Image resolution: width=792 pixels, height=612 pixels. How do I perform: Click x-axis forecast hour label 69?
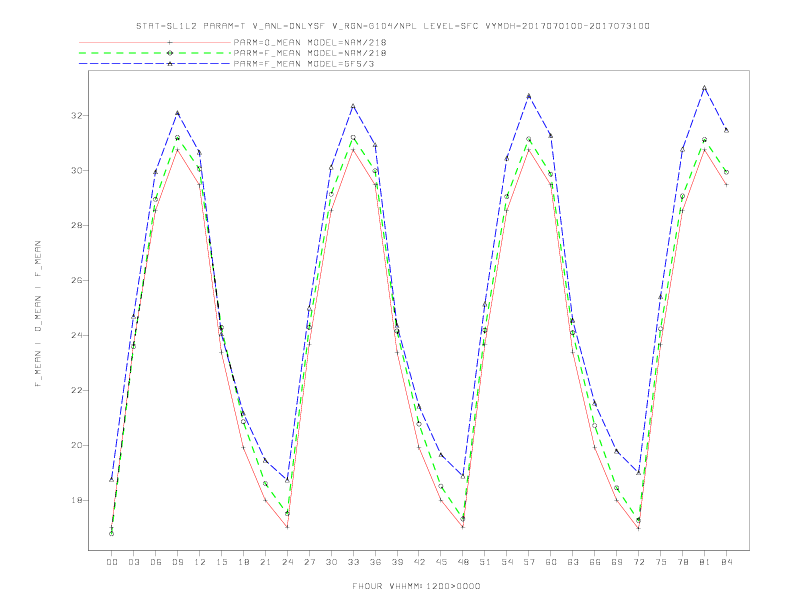tap(617, 562)
